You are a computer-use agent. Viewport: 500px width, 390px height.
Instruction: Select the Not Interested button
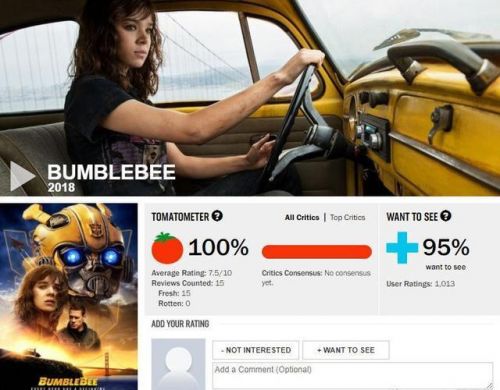click(256, 350)
